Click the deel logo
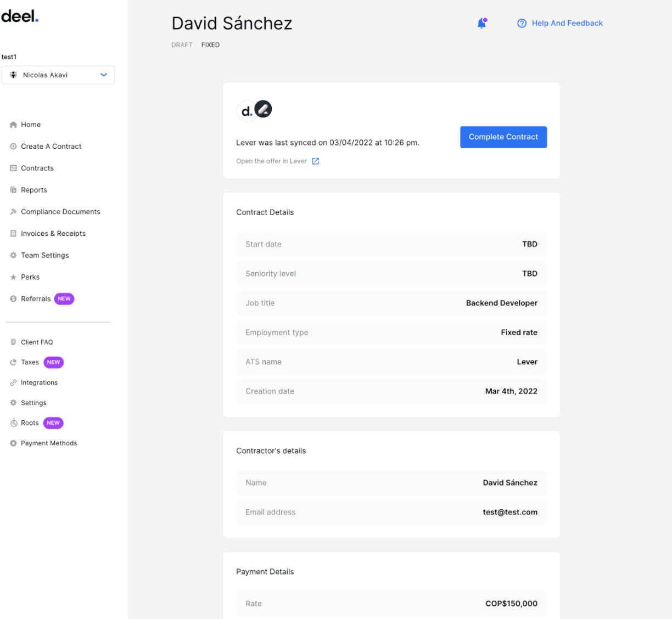 (x=20, y=16)
